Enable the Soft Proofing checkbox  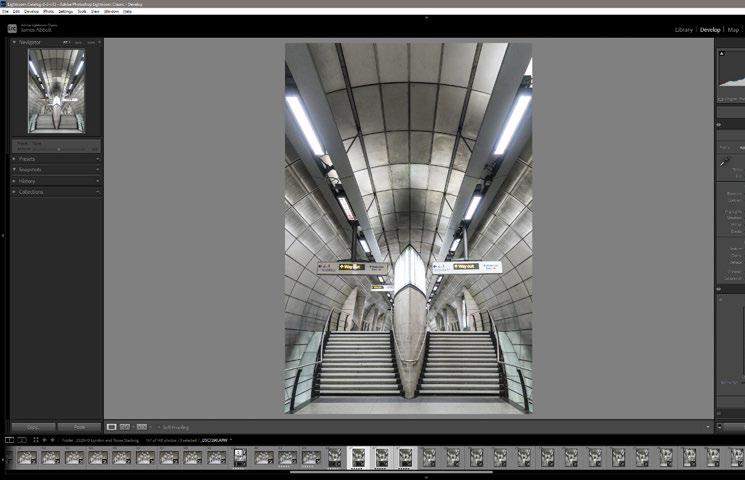click(x=158, y=427)
